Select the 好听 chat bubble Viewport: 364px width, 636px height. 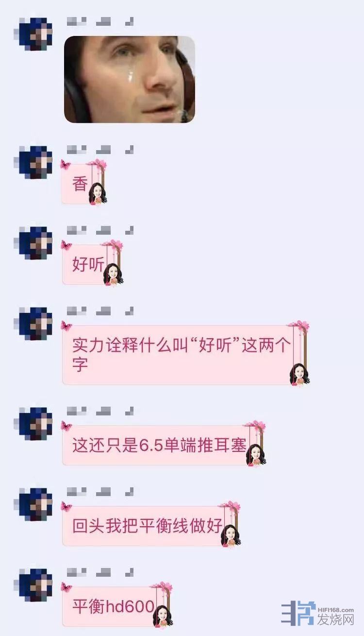coord(92,264)
